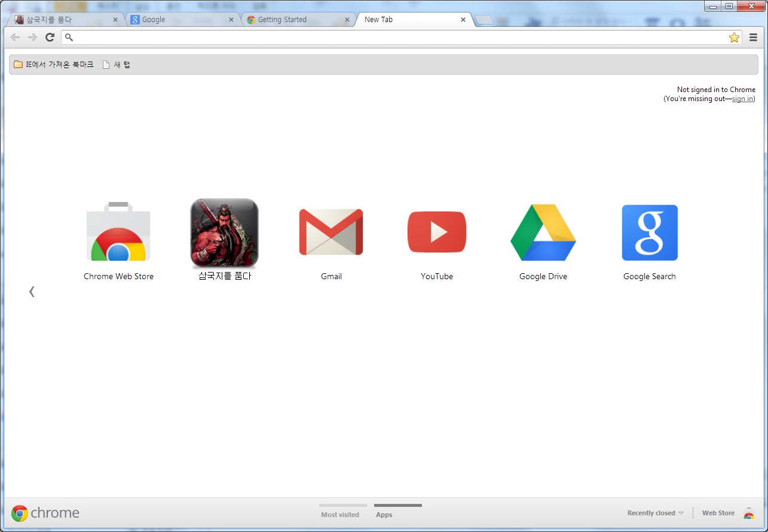Click the Web Store icon in the footer
Image resolution: width=768 pixels, height=532 pixels.
[x=749, y=513]
